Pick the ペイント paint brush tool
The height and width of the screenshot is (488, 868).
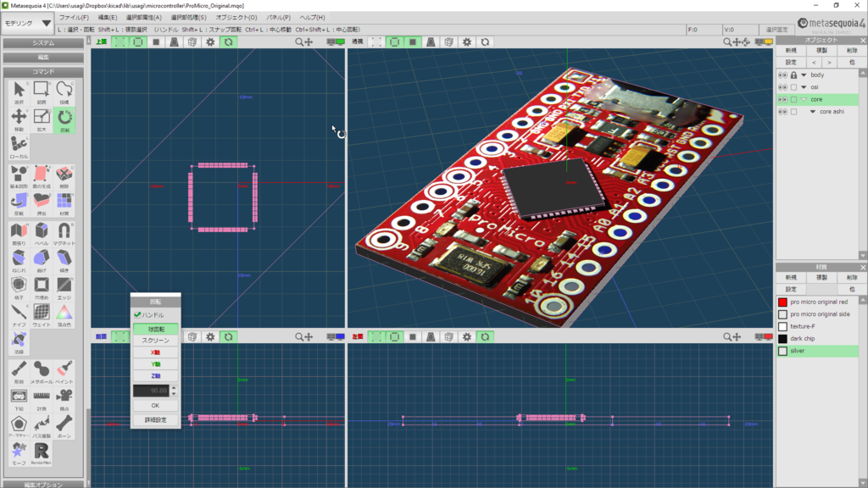(64, 373)
